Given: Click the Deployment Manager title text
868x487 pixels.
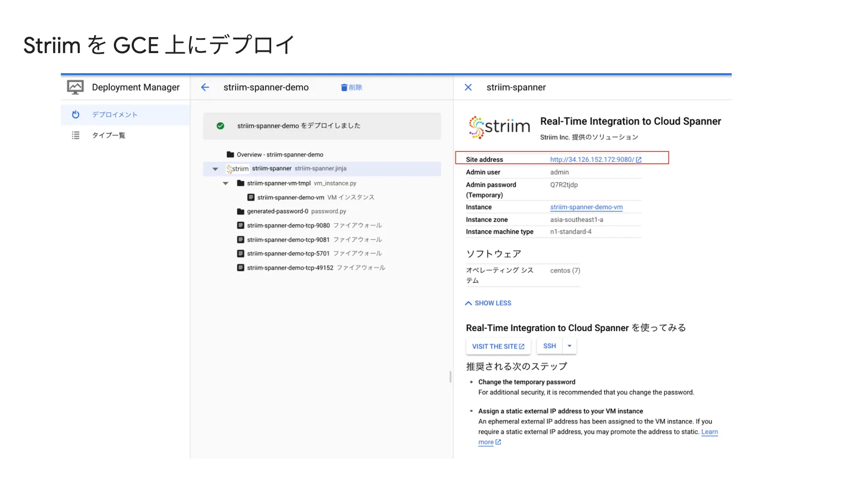Looking at the screenshot, I should tap(136, 87).
